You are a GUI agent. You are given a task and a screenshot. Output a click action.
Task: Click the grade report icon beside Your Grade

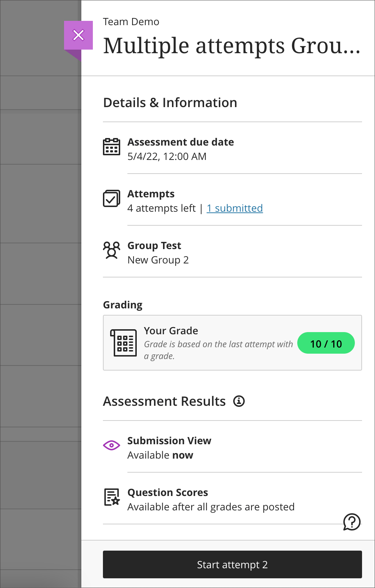(x=124, y=343)
